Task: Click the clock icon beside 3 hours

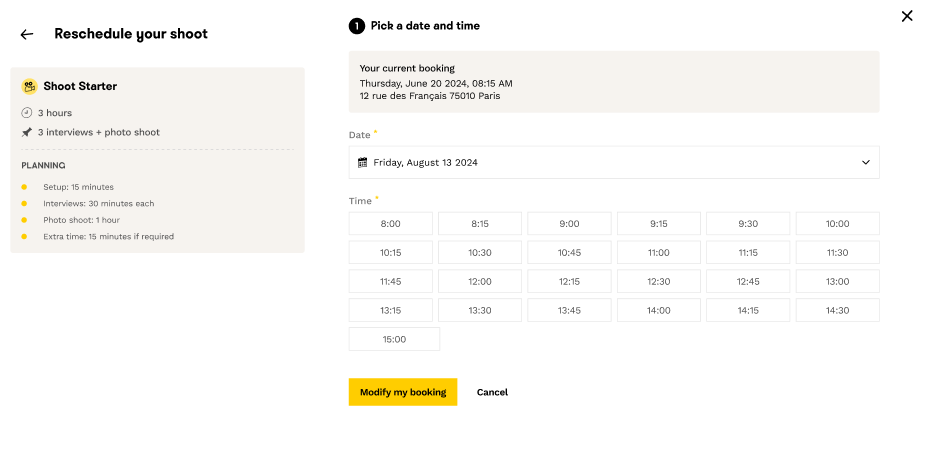Action: pyautogui.click(x=27, y=113)
